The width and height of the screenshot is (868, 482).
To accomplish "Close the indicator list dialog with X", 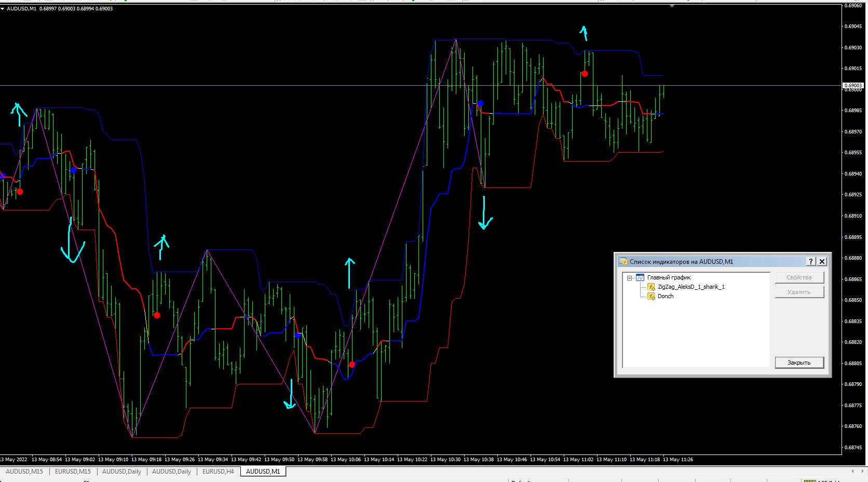I will point(822,261).
